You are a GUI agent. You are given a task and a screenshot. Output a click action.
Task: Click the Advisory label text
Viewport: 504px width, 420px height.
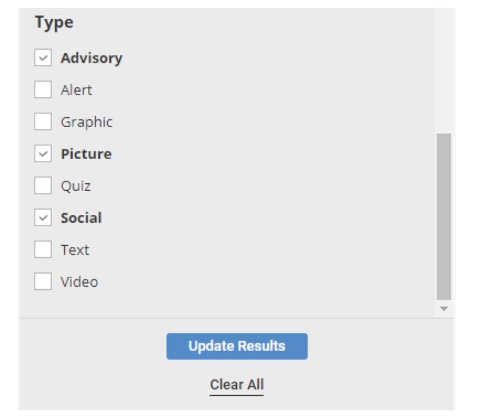coord(91,58)
